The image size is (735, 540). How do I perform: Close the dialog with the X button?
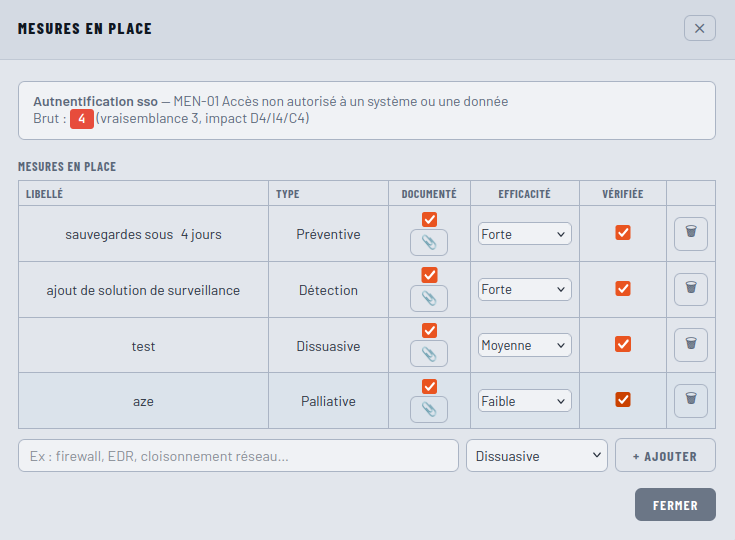[x=699, y=28]
